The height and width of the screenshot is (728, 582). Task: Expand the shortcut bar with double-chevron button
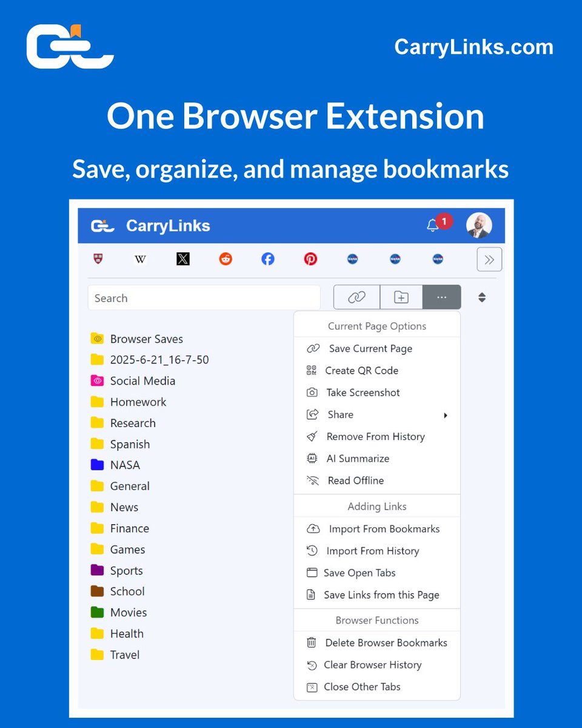[489, 260]
